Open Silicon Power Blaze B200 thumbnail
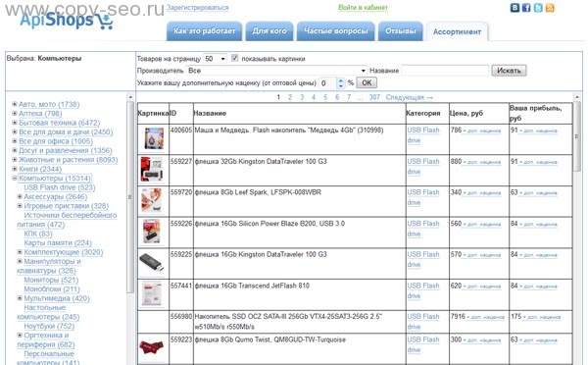 click(152, 232)
